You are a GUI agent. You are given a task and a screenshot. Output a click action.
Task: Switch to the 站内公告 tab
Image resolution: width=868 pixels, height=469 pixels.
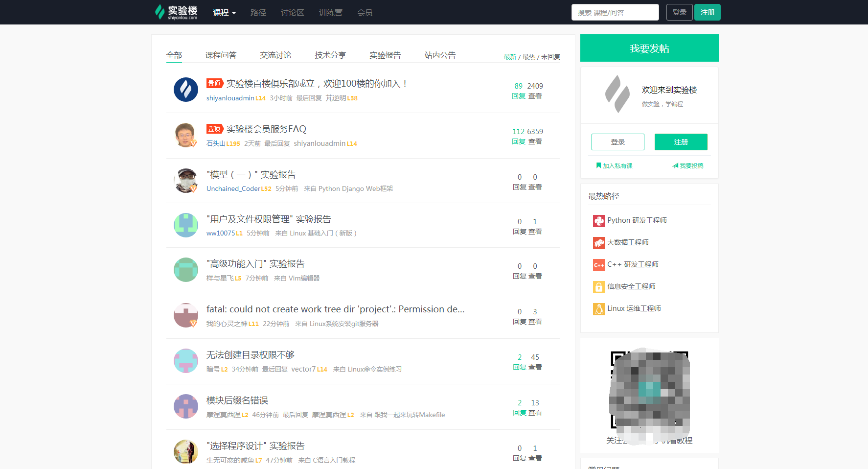click(x=440, y=55)
